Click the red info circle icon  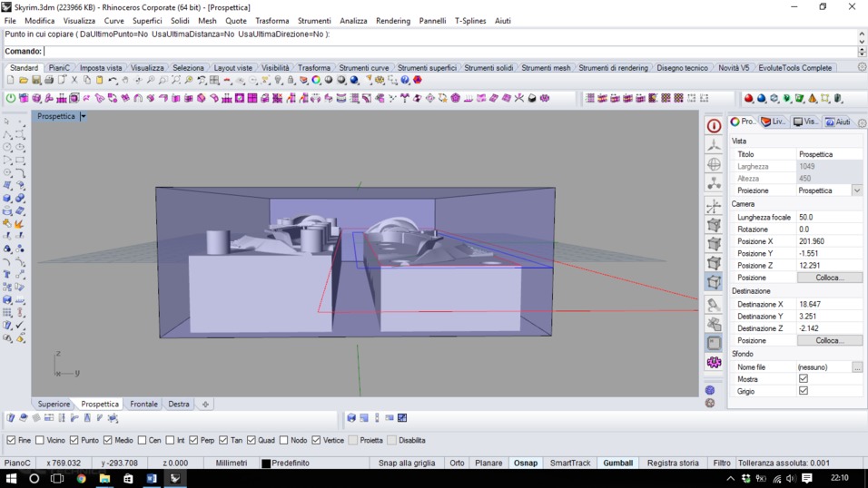(x=715, y=125)
